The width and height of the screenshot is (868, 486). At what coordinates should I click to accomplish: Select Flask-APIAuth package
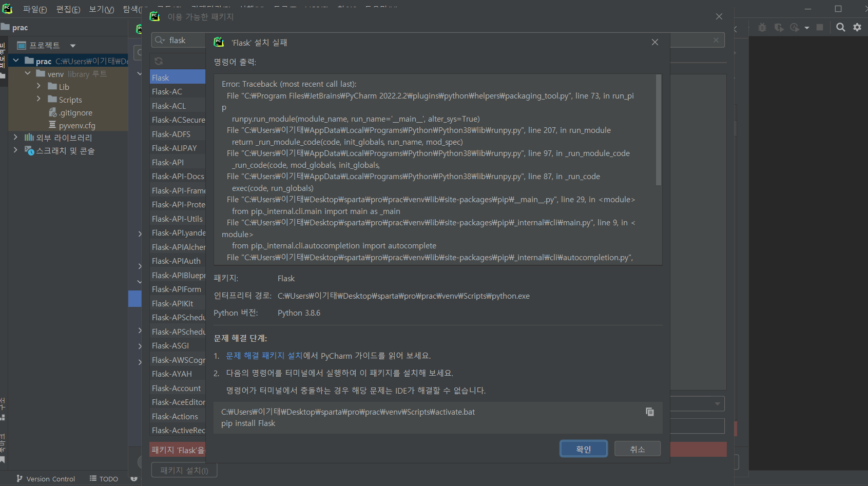(x=178, y=261)
